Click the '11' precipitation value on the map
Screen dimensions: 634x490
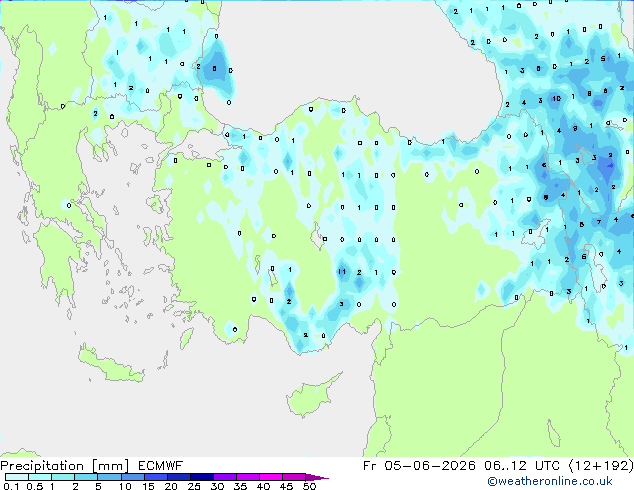342,272
